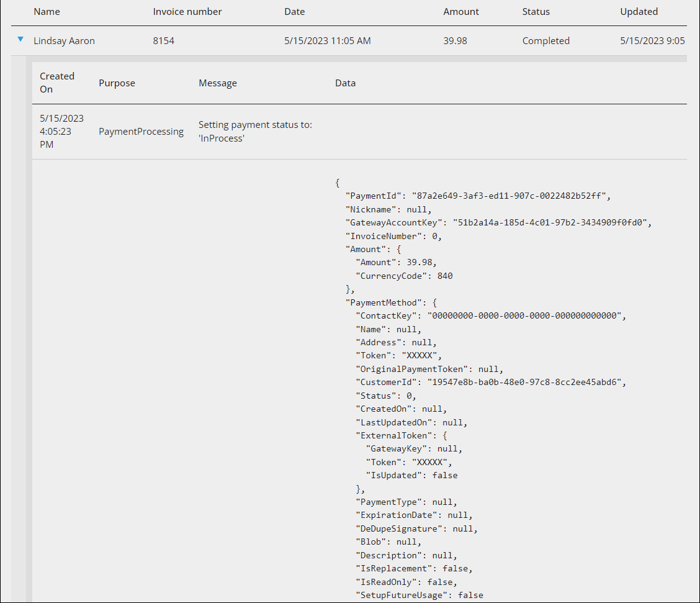Screen dimensions: 700x603
Task: Select the "CreatedOn": null line
Action: [402, 409]
